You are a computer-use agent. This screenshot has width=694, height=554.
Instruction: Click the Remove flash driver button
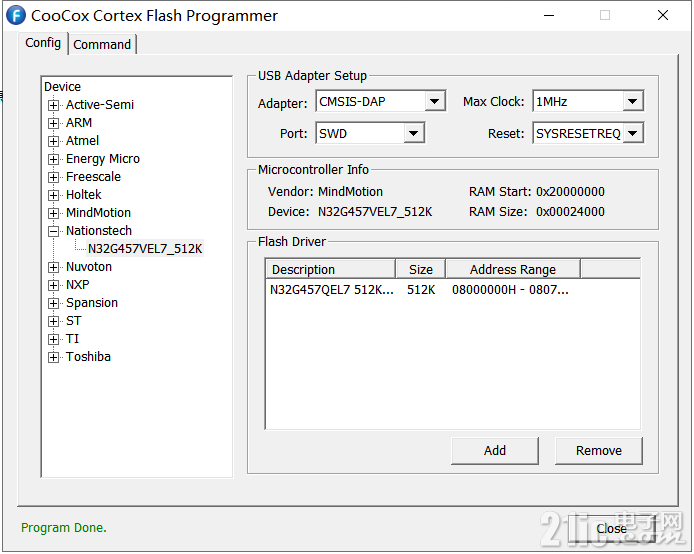click(x=598, y=450)
